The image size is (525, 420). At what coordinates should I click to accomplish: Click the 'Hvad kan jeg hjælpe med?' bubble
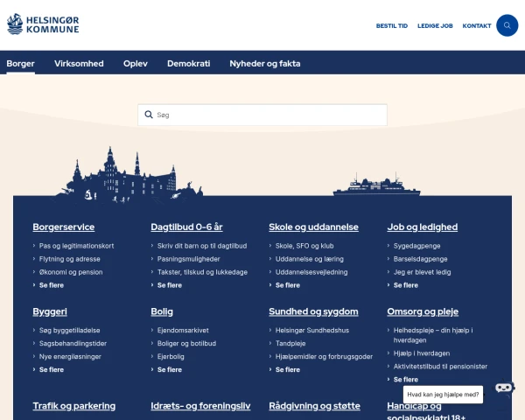coord(443,395)
